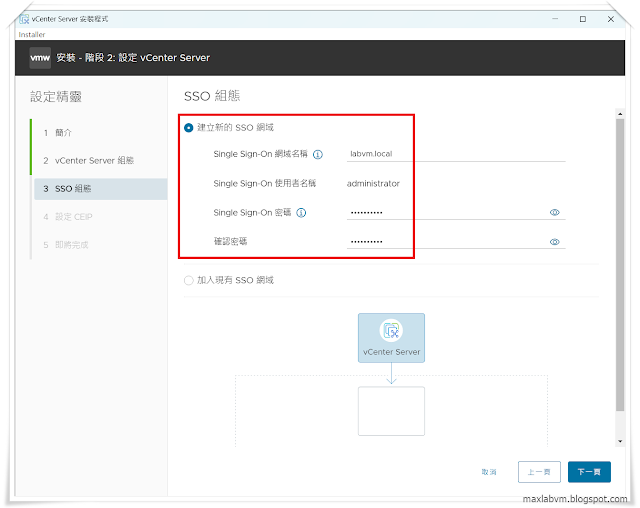Click the administrator username text
The width and height of the screenshot is (640, 508).
click(373, 184)
